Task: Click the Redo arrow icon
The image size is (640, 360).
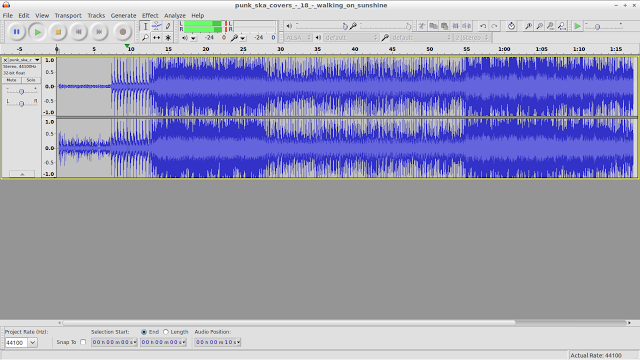Action: (494, 26)
